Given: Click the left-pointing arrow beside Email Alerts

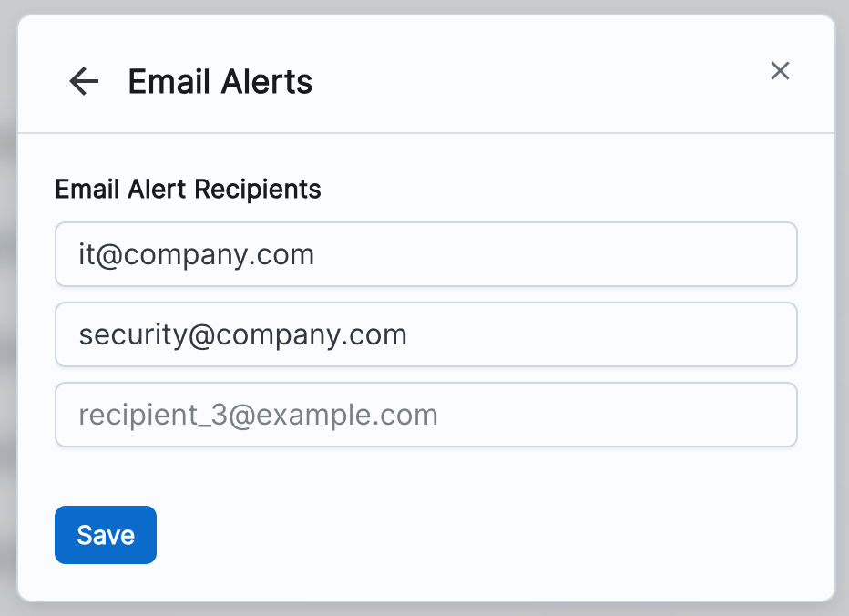Looking at the screenshot, I should pos(84,82).
